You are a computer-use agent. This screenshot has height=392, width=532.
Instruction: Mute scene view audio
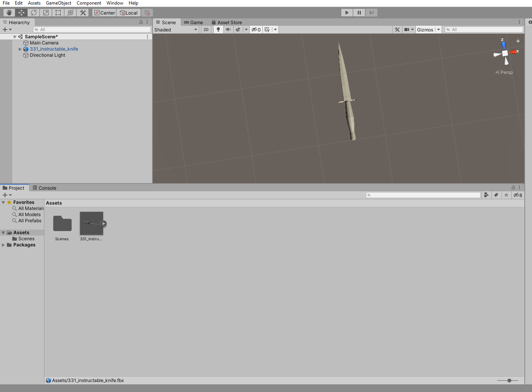tap(228, 30)
